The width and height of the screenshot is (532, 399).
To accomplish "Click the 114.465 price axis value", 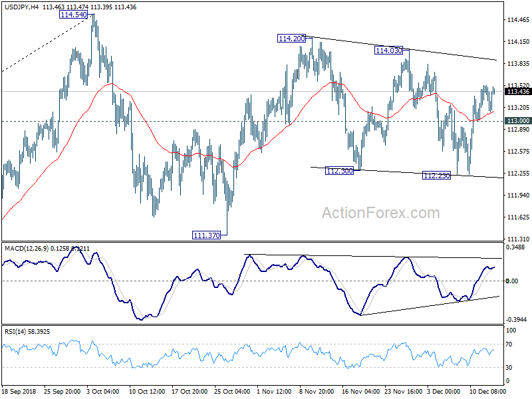I will (518, 20).
